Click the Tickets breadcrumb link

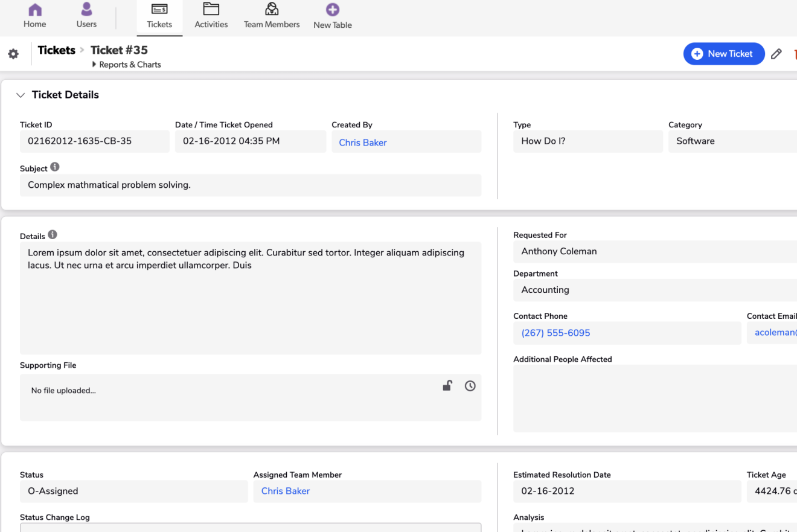[56, 50]
